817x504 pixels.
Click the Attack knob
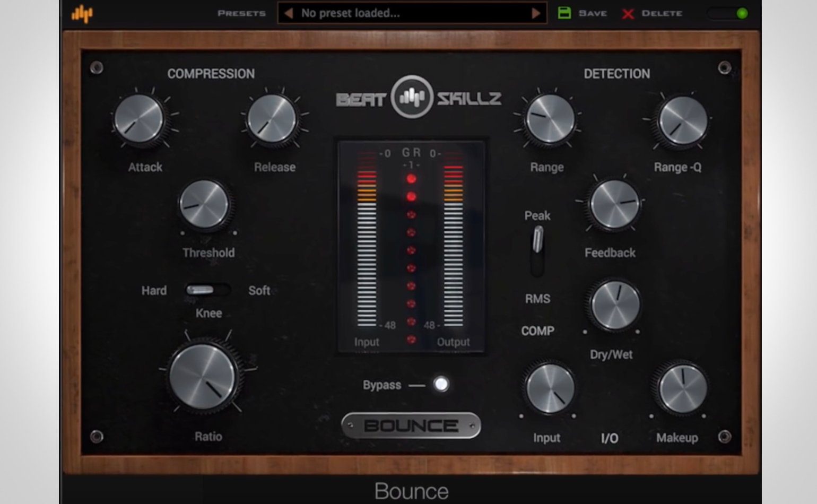click(x=140, y=119)
